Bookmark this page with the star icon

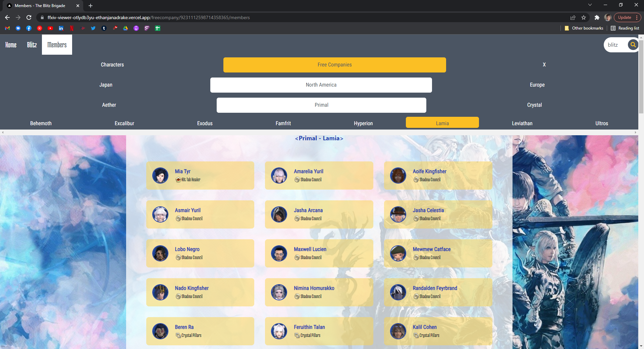584,17
